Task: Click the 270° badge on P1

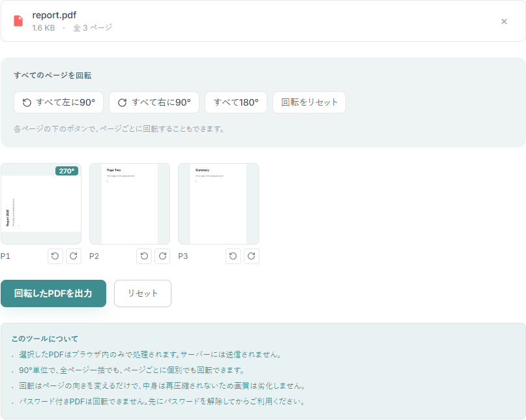Action: pos(66,171)
